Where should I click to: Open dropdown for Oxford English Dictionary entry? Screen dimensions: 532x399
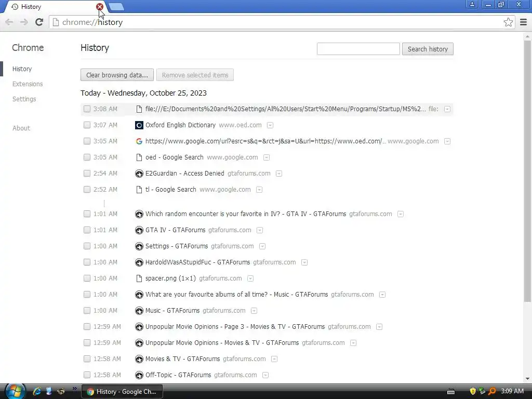pyautogui.click(x=270, y=126)
